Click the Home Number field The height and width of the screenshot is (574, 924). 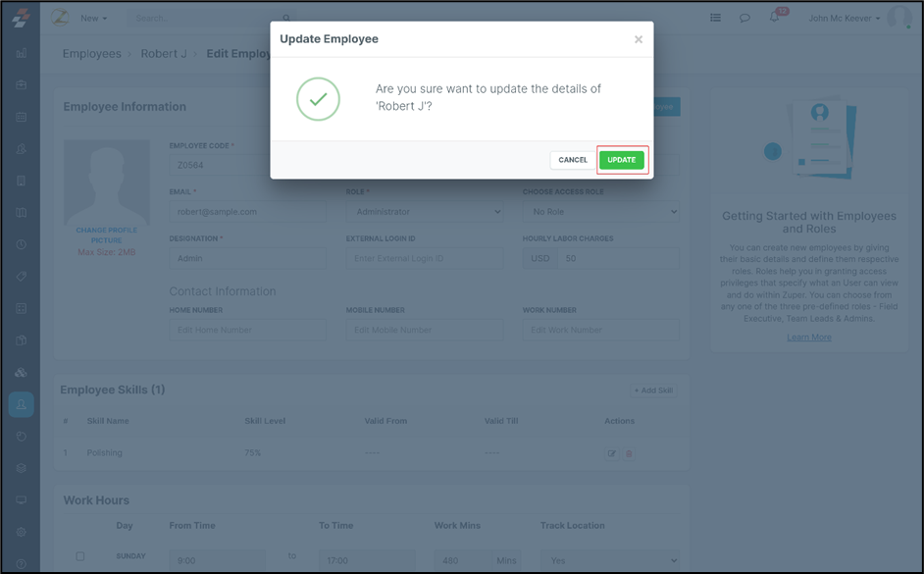[x=247, y=330]
